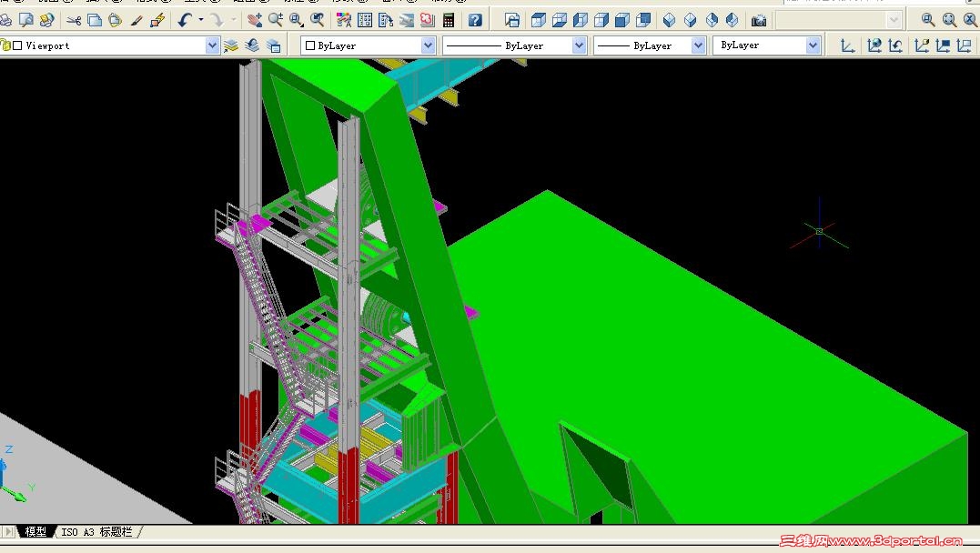Open the QuickCalc calculator
Image resolution: width=980 pixels, height=553 pixels.
pyautogui.click(x=448, y=21)
